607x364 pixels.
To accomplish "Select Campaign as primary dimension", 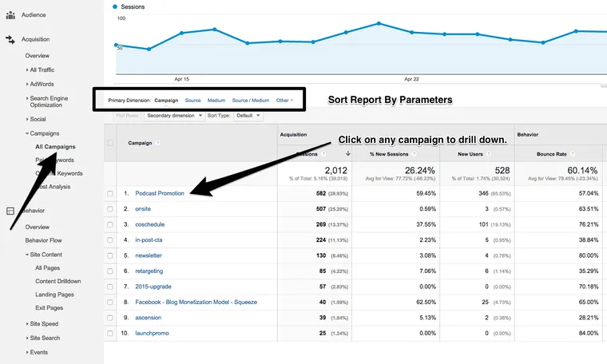I will 166,101.
